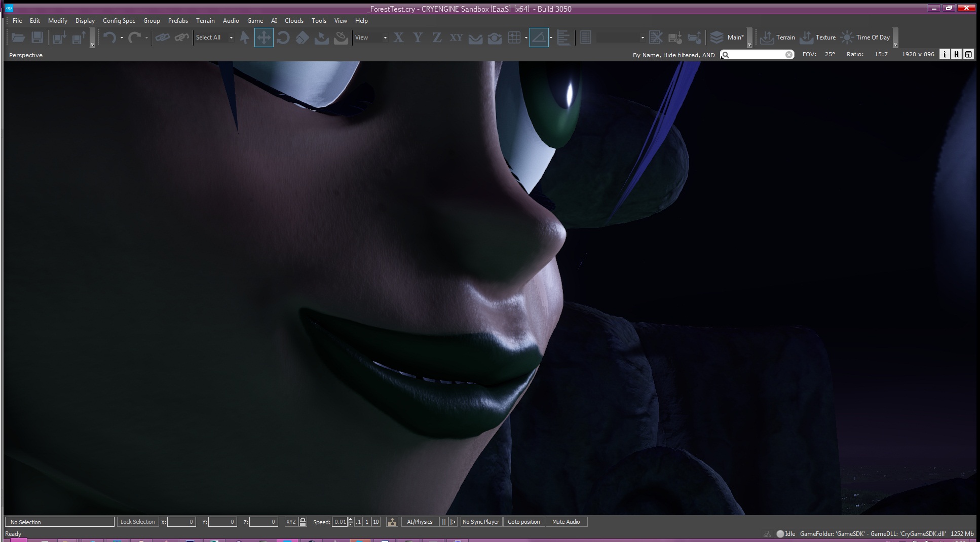The height and width of the screenshot is (542, 980).
Task: Click the Link Object chain icon
Action: (162, 37)
